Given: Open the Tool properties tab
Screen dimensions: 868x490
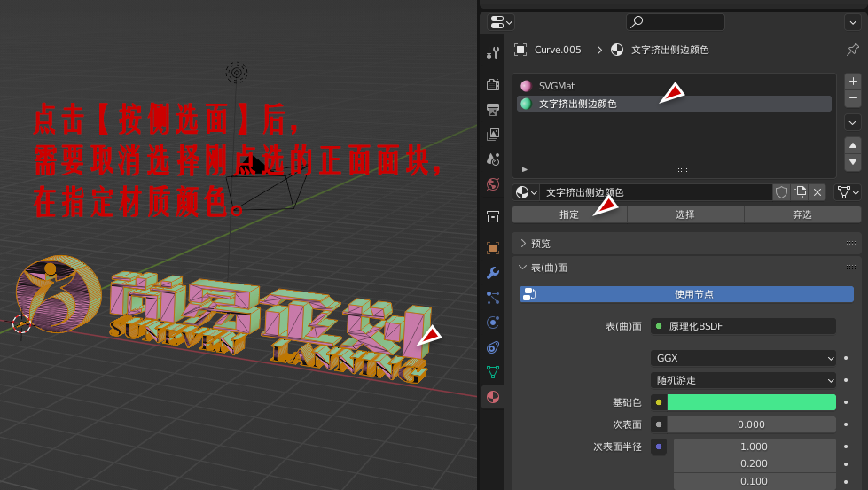Looking at the screenshot, I should (x=493, y=53).
